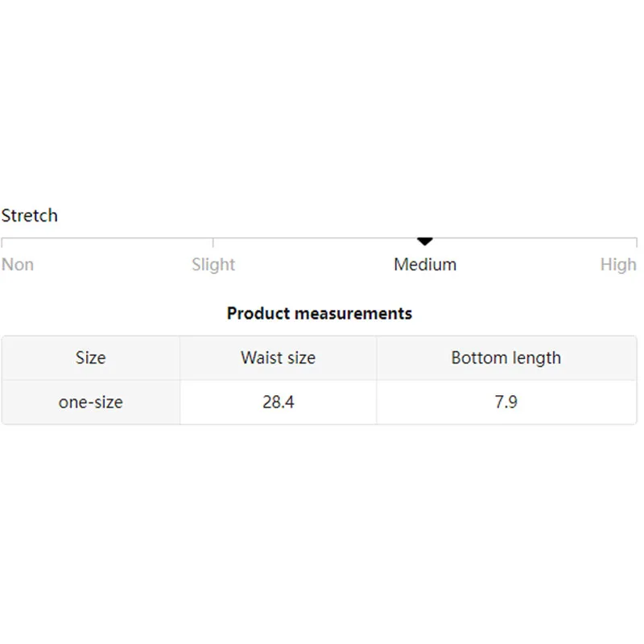Click the 28.4 waist value cell
The height and width of the screenshot is (644, 644).
pos(278,401)
